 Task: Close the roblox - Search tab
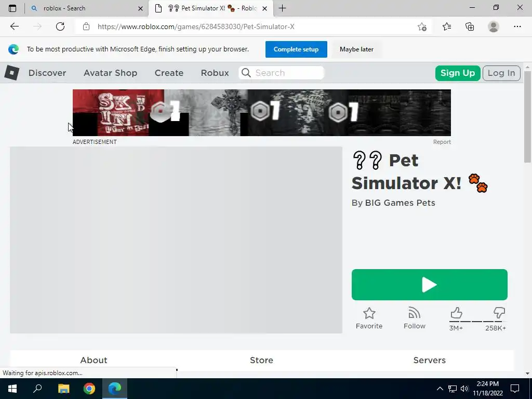point(140,8)
